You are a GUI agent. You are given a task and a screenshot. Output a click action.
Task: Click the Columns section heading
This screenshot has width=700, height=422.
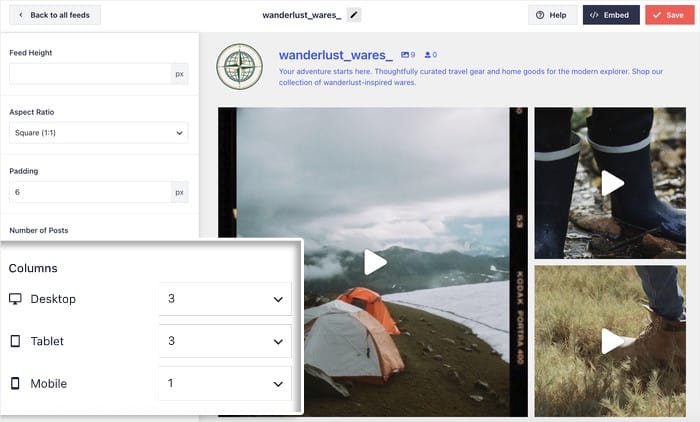pyautogui.click(x=33, y=268)
